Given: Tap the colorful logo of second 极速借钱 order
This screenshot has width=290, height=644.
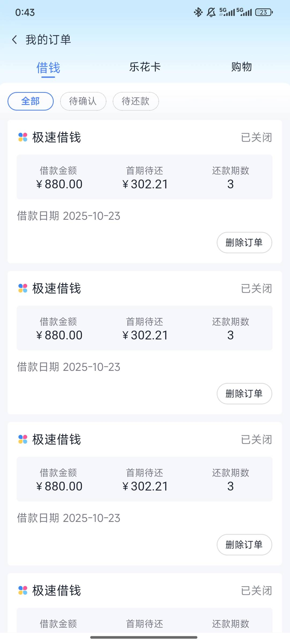Looking at the screenshot, I should [x=23, y=288].
